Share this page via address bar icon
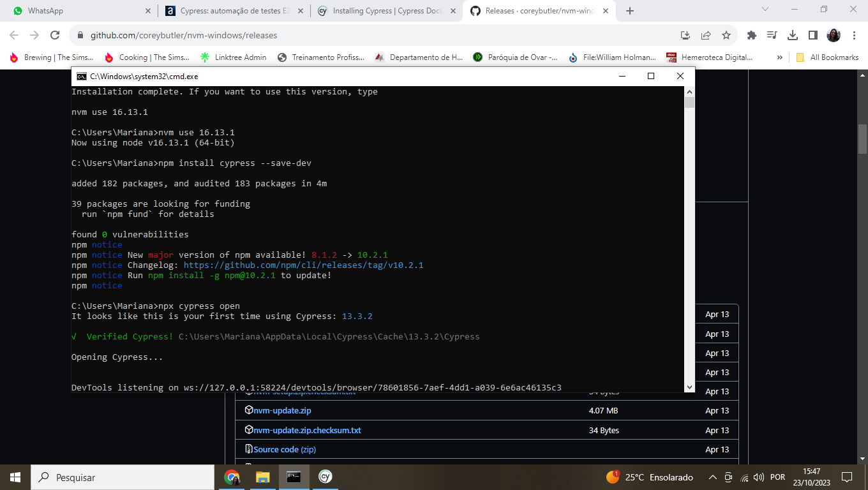 (706, 35)
